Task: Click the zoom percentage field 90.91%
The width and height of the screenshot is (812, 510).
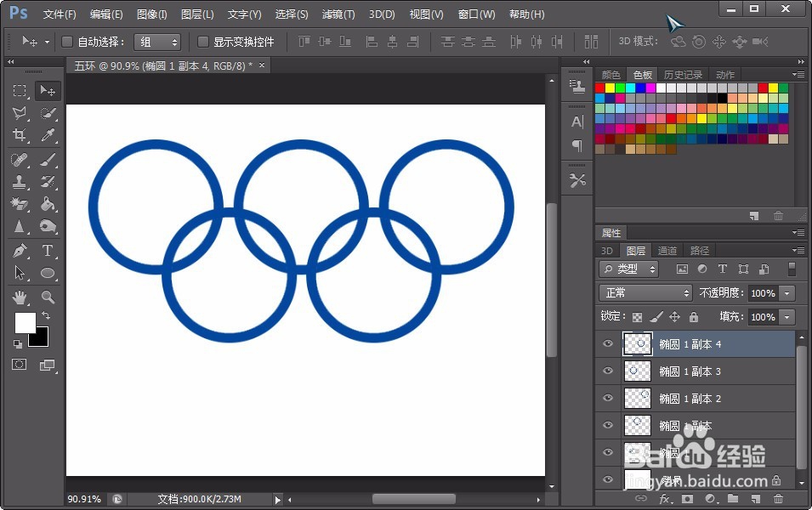Action: coord(84,499)
